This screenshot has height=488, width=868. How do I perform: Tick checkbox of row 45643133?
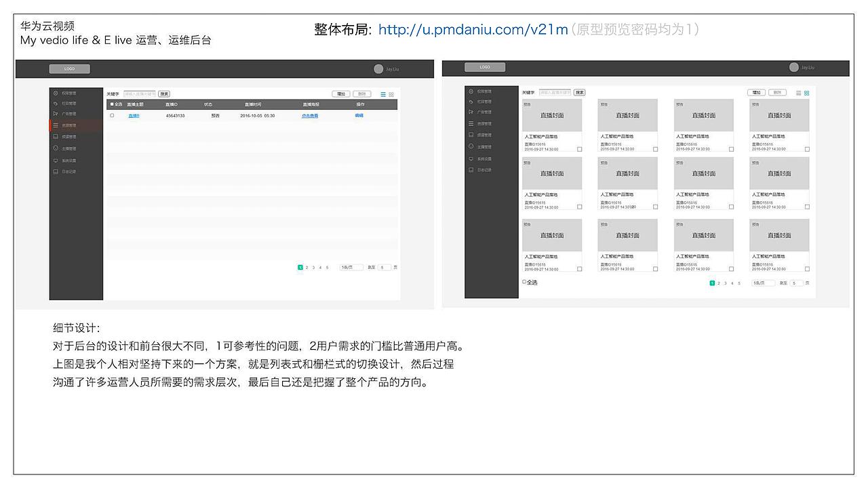click(x=112, y=116)
